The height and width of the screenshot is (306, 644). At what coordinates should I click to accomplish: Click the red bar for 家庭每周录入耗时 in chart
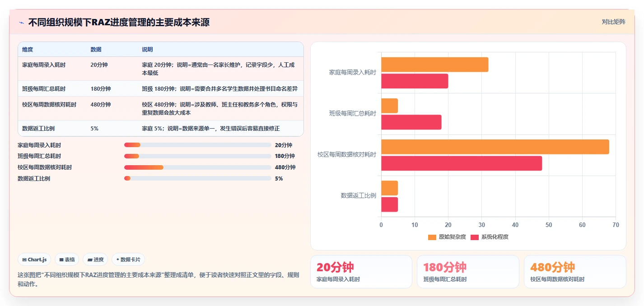coord(415,81)
